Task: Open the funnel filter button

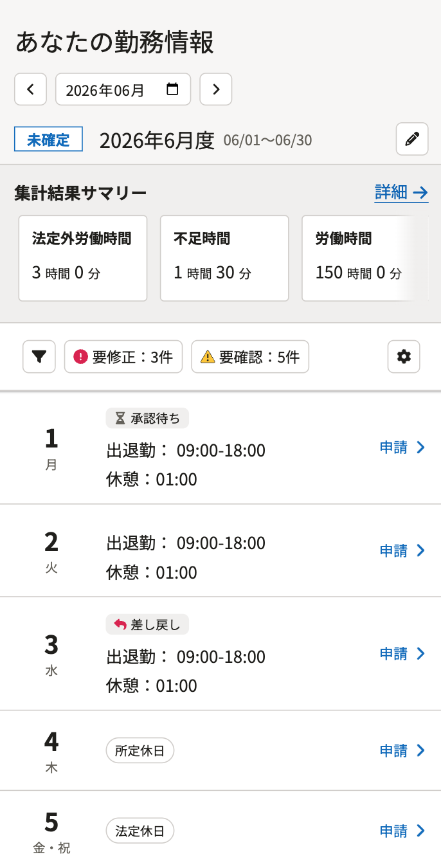Action: [39, 357]
